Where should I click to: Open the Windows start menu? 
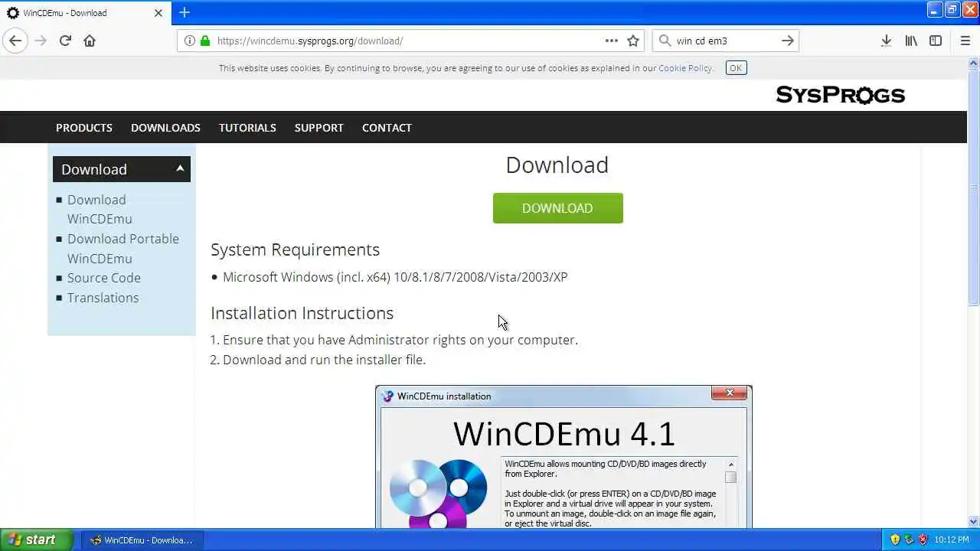[x=36, y=540]
